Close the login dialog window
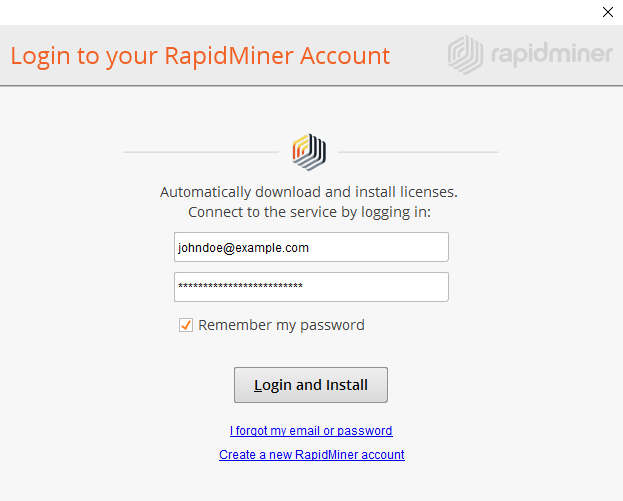 click(607, 13)
